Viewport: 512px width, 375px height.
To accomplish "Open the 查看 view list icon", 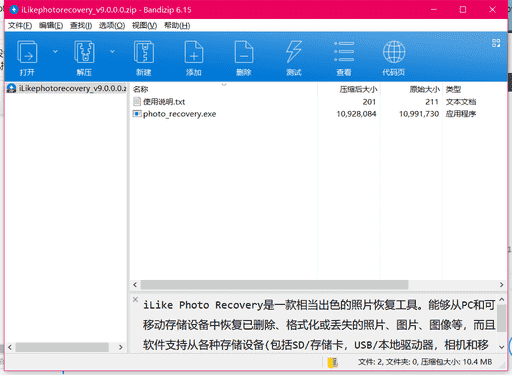I will 344,58.
